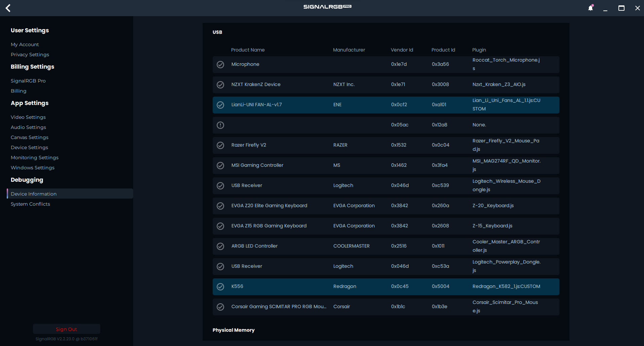This screenshot has width=644, height=346.
Task: Click the checkmark icon beside NZXT KrakenZ Device
Action: [220, 85]
